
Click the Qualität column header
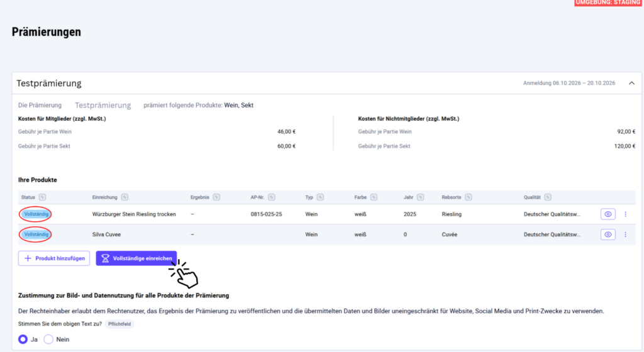point(532,197)
